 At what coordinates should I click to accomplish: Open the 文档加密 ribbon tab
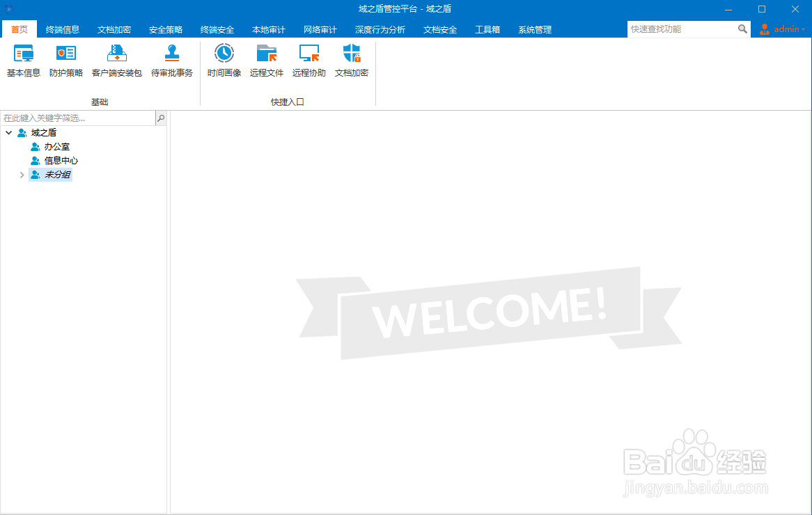coord(114,29)
